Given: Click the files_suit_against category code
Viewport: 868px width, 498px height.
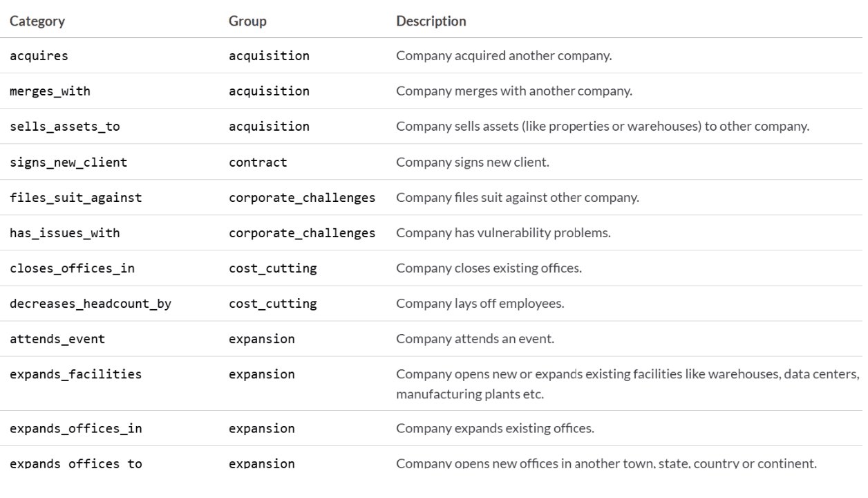Looking at the screenshot, I should coord(75,198).
